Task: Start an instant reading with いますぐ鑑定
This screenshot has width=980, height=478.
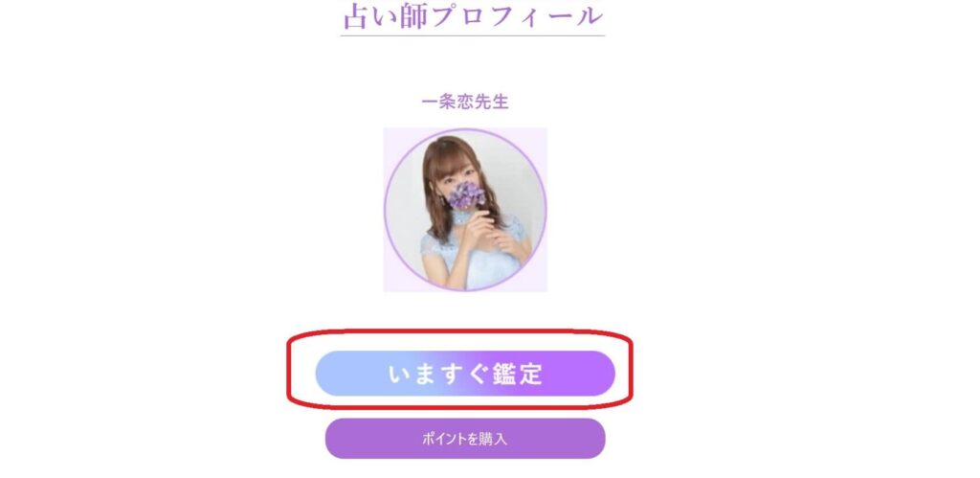Action: pyautogui.click(x=465, y=374)
